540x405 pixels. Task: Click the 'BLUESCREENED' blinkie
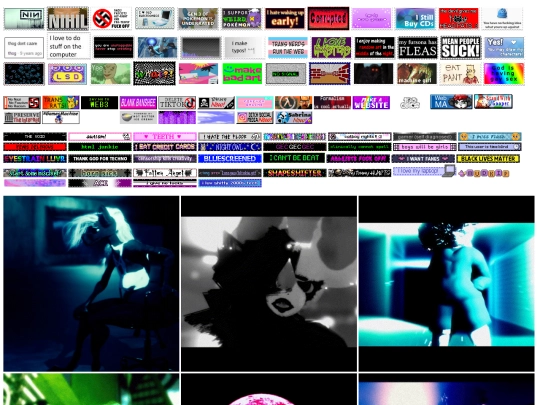[230, 159]
